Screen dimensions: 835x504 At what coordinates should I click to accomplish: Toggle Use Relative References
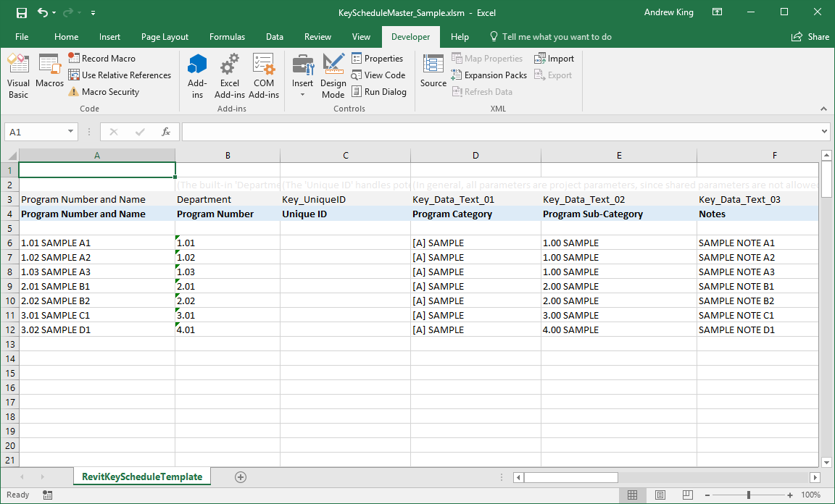click(120, 75)
